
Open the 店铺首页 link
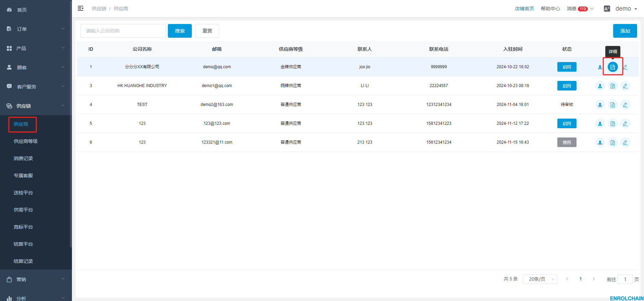(x=524, y=9)
